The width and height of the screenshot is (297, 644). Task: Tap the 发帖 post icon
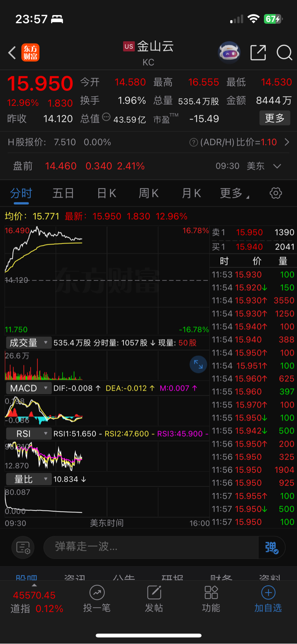[154, 592]
